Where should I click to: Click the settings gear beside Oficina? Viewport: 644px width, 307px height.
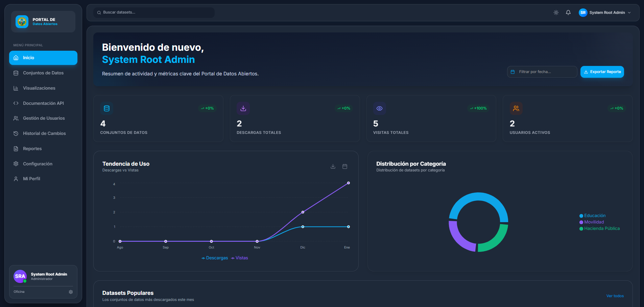click(x=71, y=292)
